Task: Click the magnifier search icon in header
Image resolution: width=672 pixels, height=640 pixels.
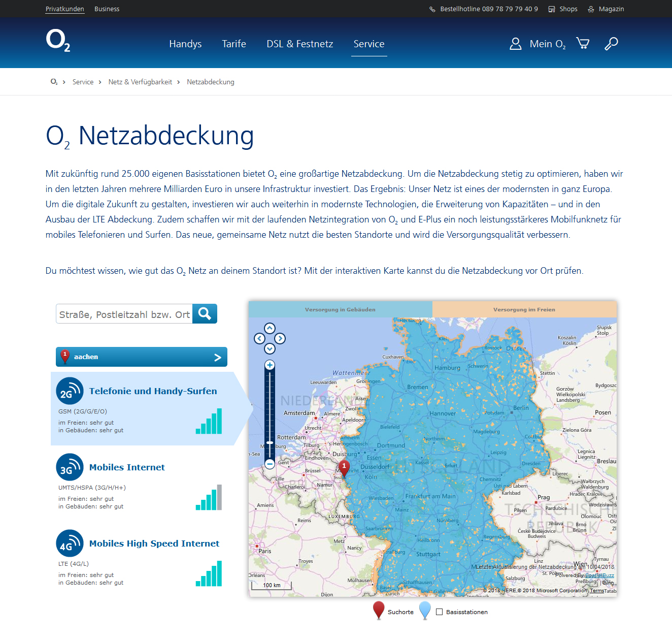Action: tap(611, 44)
